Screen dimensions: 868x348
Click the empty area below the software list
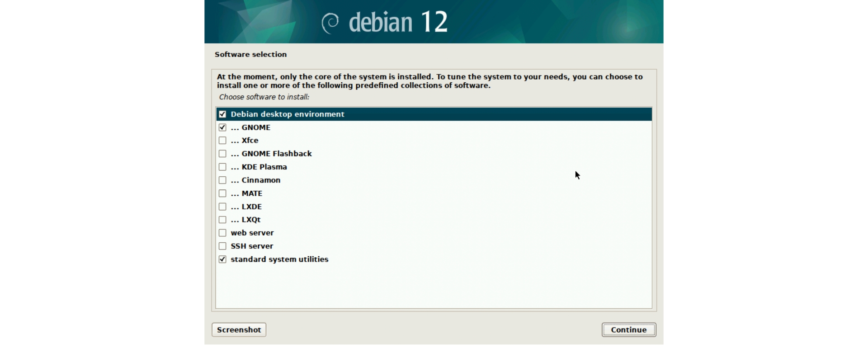(x=433, y=287)
